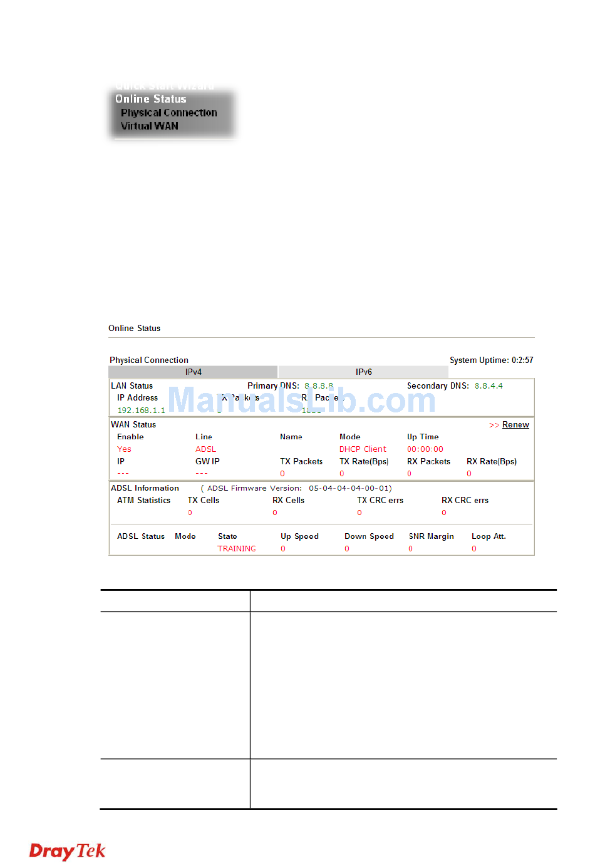
Task: Click the Up Time value 00:00:00
Action: 425,449
